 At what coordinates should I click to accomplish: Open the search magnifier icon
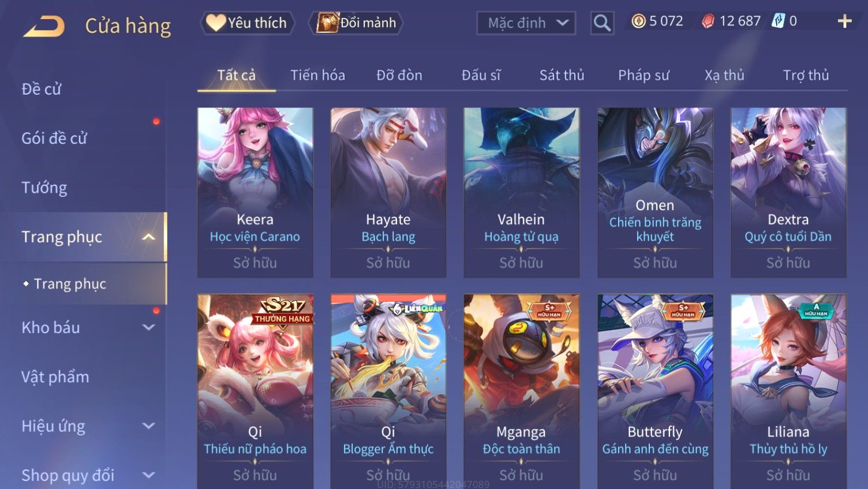point(602,23)
